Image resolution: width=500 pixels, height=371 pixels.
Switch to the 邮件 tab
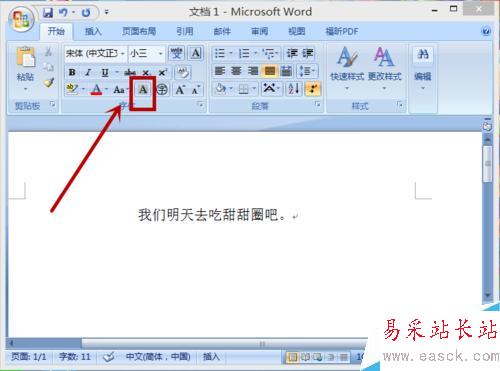tap(222, 31)
